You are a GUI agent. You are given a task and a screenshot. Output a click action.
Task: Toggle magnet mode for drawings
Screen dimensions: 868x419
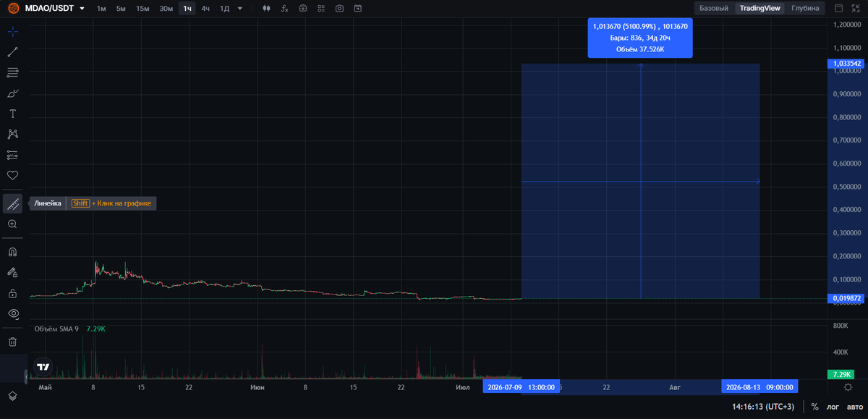click(x=12, y=253)
